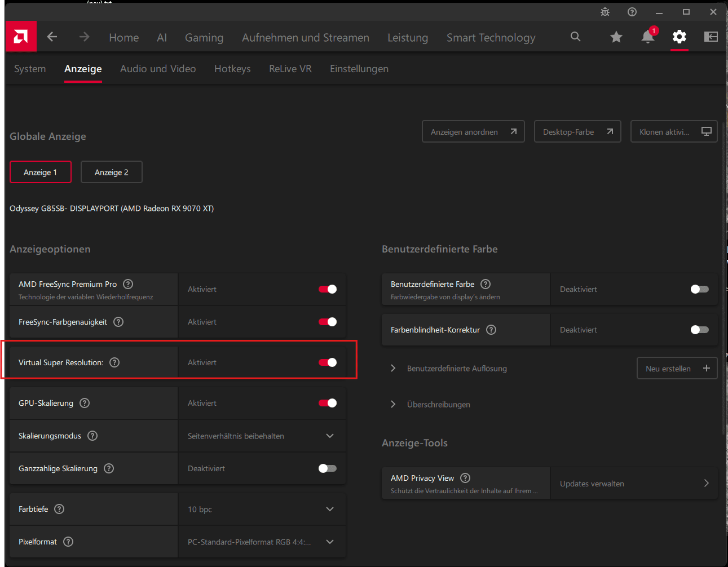Show help for FreeSync-Farbgenauigkeit
Viewport: 728px width, 567px height.
(118, 322)
